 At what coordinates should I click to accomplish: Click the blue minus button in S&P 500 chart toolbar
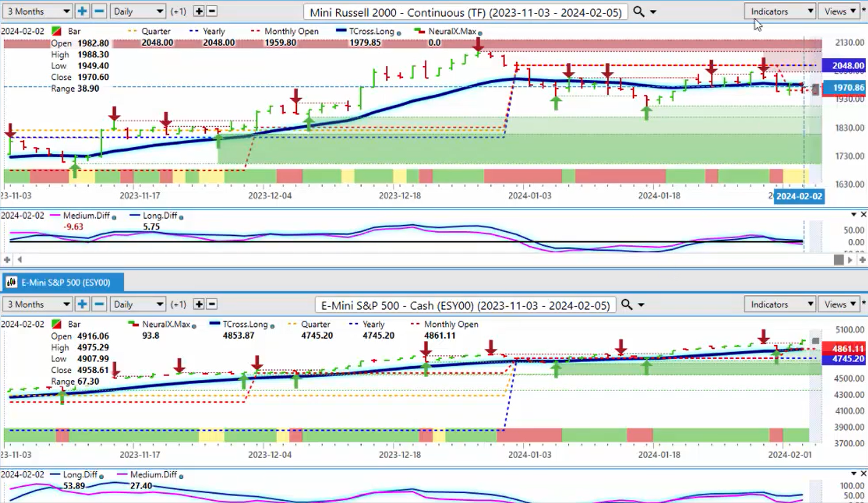coord(99,304)
